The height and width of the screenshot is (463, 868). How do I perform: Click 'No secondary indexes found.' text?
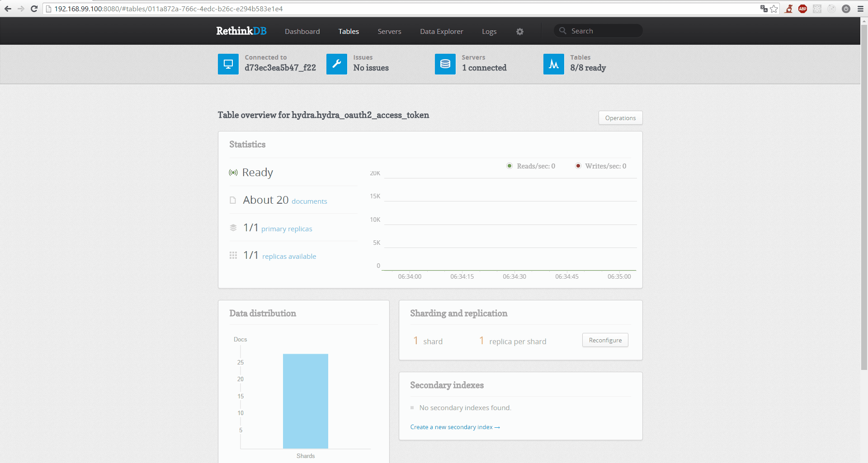(x=465, y=408)
